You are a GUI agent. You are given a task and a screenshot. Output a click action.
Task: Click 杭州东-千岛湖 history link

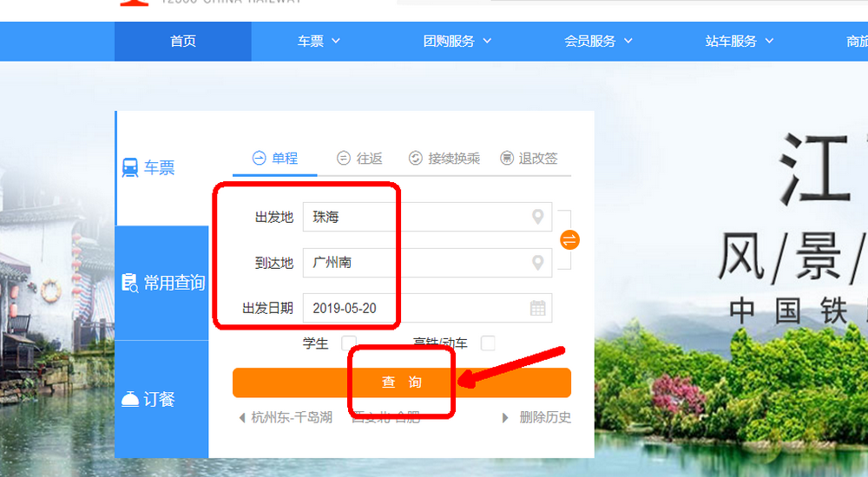[x=292, y=417]
